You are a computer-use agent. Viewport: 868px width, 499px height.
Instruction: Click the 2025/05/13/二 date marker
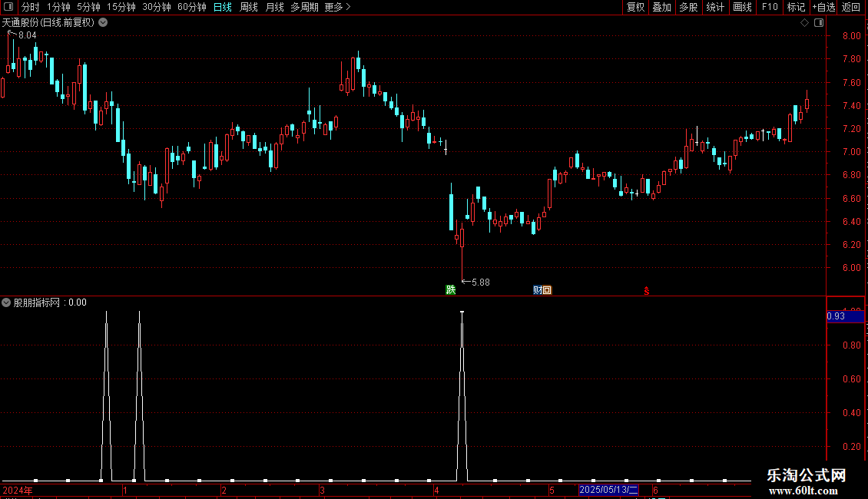(x=608, y=490)
